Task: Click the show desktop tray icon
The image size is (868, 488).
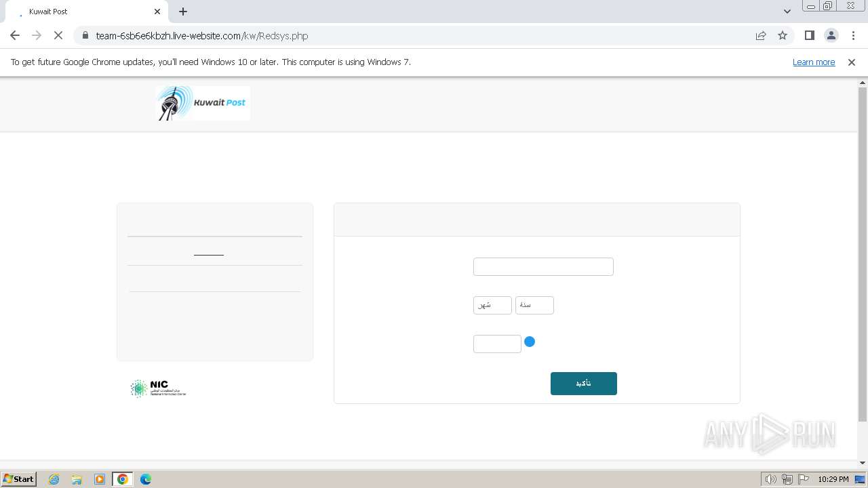Action: 861,479
